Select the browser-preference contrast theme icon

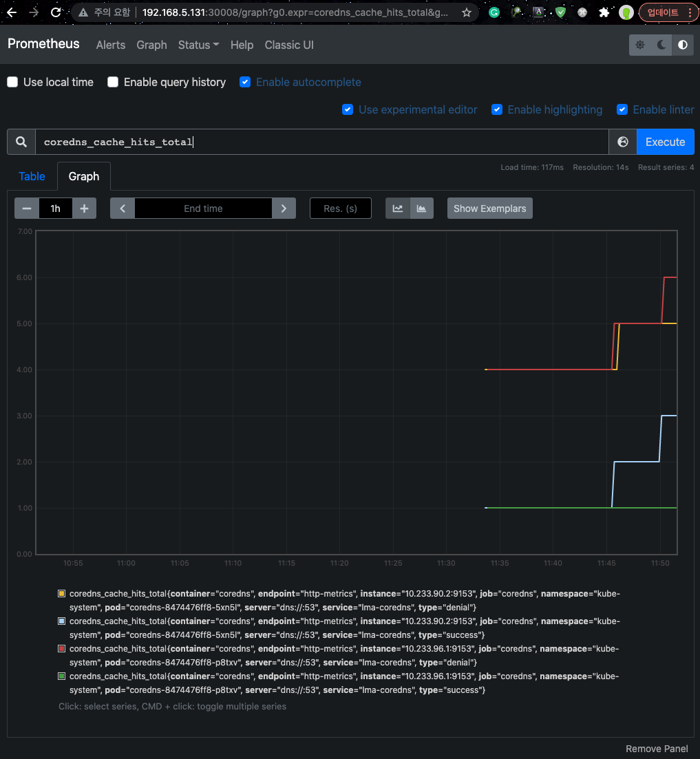(x=683, y=45)
